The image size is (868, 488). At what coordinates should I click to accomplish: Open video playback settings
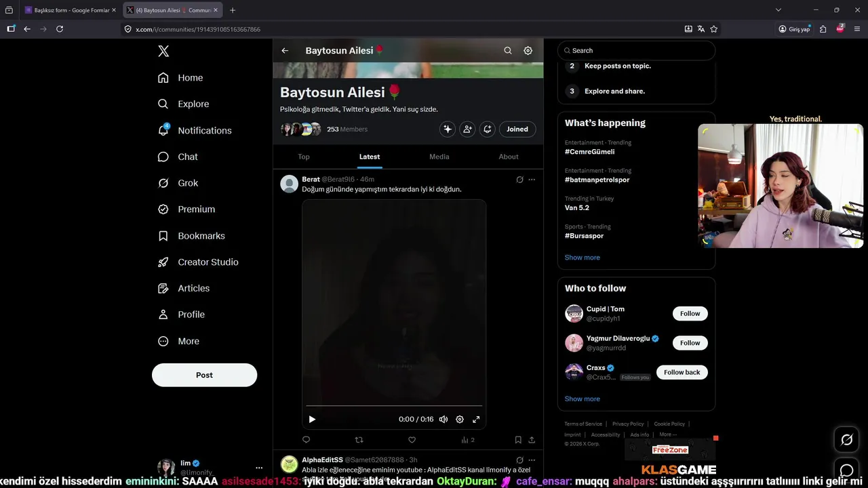460,420
